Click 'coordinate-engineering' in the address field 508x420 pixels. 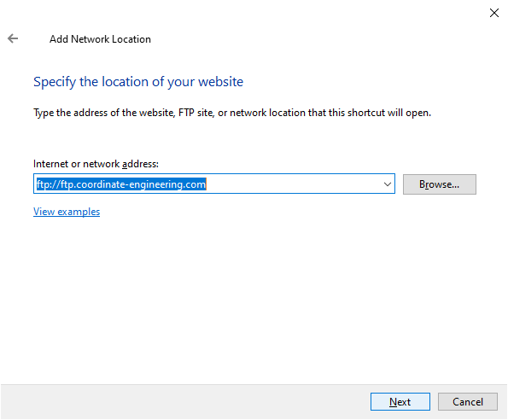tap(127, 184)
